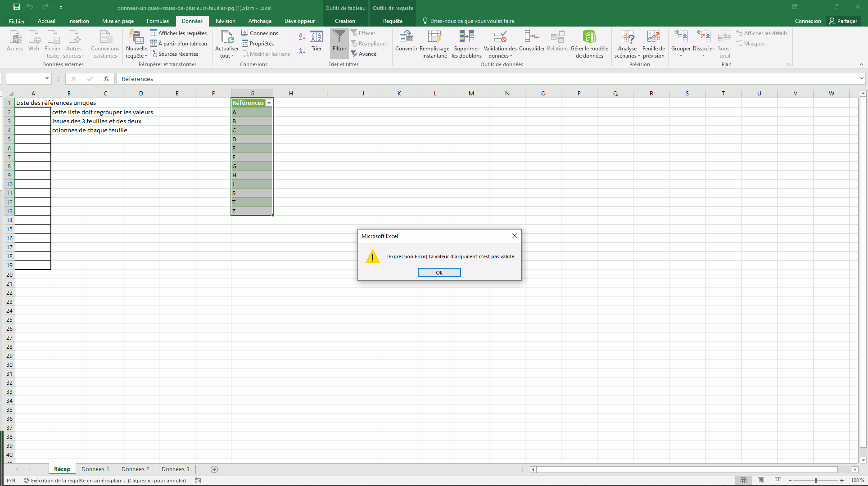Click the zoom slider handle
The height and width of the screenshot is (486, 868).
(x=815, y=481)
